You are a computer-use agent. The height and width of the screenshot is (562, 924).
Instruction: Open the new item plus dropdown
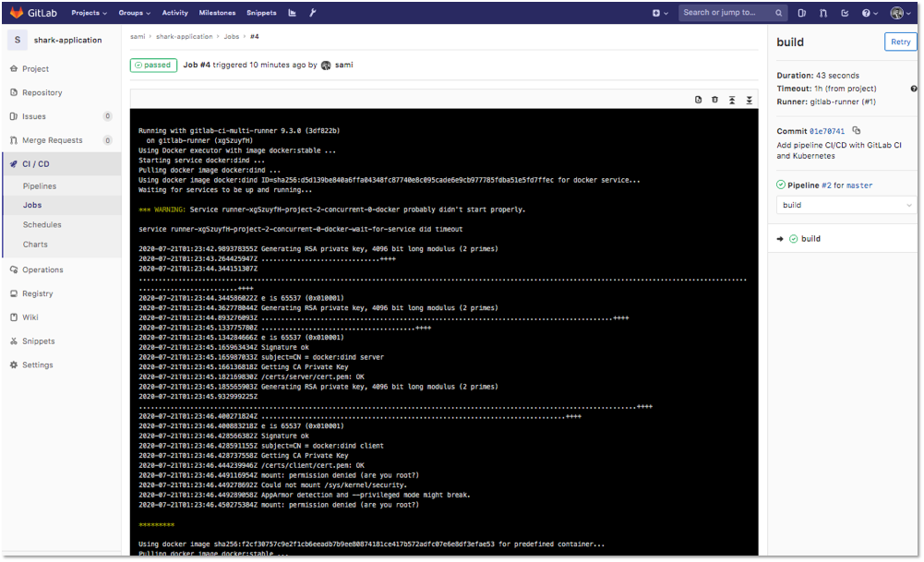(660, 12)
